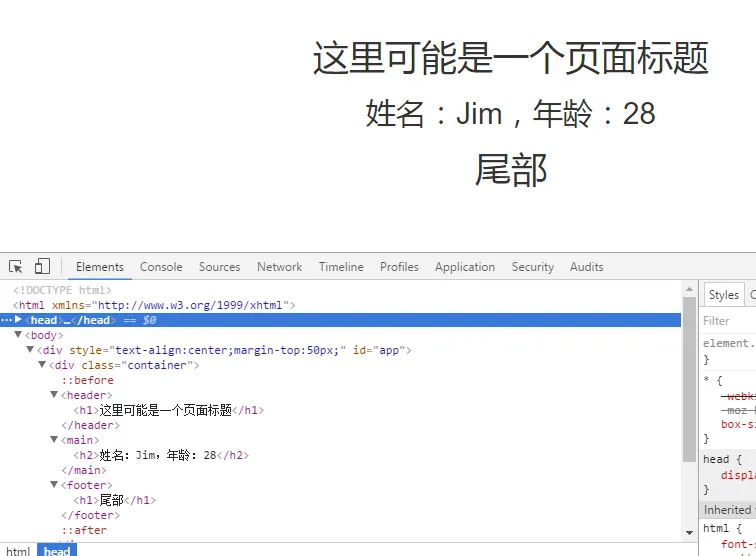Click the class="container" attribute value
Viewport: 756px width, 556px height.
tap(156, 365)
